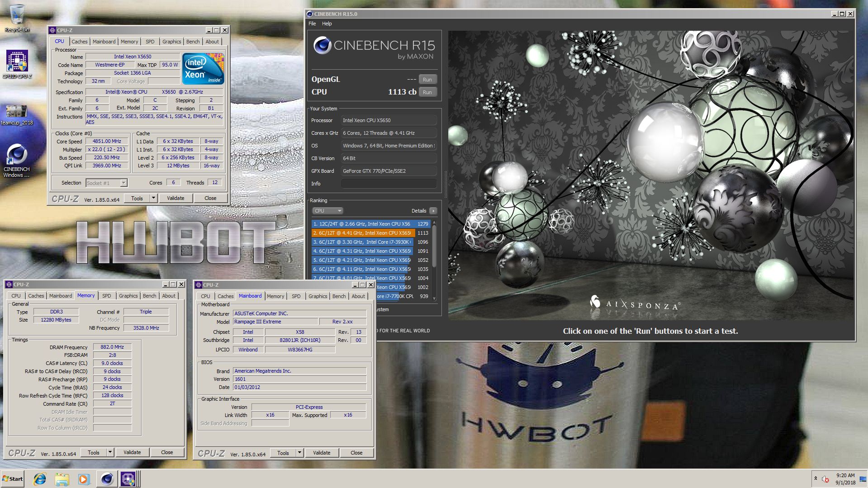Switch to Caches tab in top CPU-Z

click(x=80, y=42)
